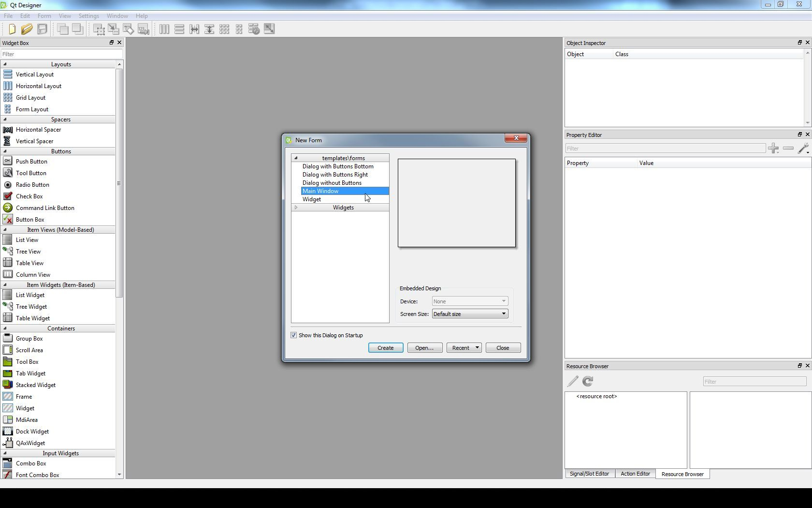Switch to the Action Editor tab
Viewport: 812px width, 508px height.
click(x=635, y=474)
